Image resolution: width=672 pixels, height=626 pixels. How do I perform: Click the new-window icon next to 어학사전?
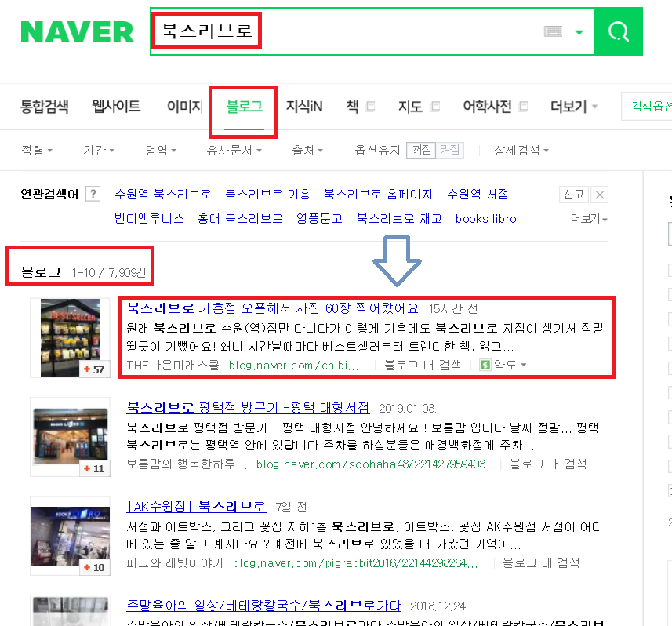[x=523, y=107]
